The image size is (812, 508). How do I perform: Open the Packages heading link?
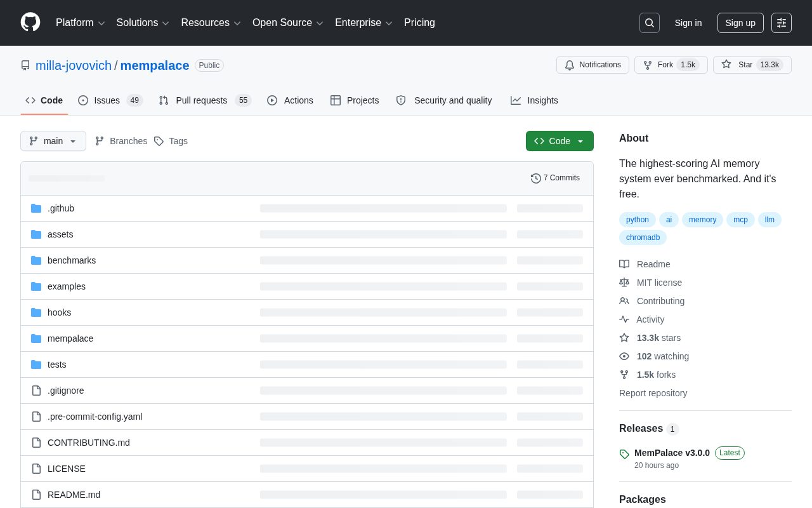click(x=643, y=499)
